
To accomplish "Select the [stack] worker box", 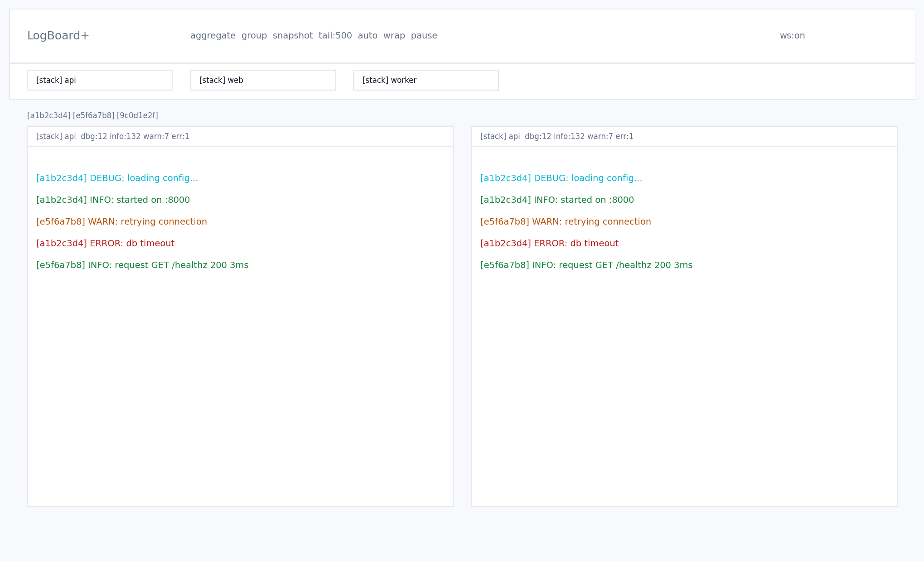I will [x=426, y=80].
